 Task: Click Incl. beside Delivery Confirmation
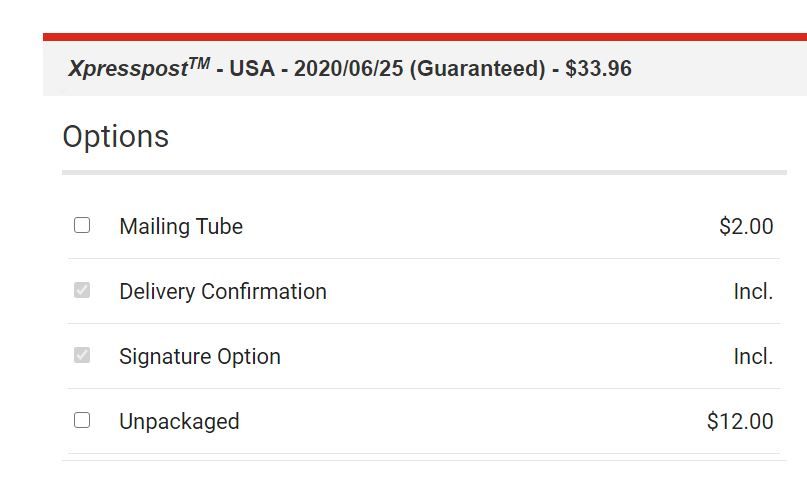pyautogui.click(x=753, y=292)
